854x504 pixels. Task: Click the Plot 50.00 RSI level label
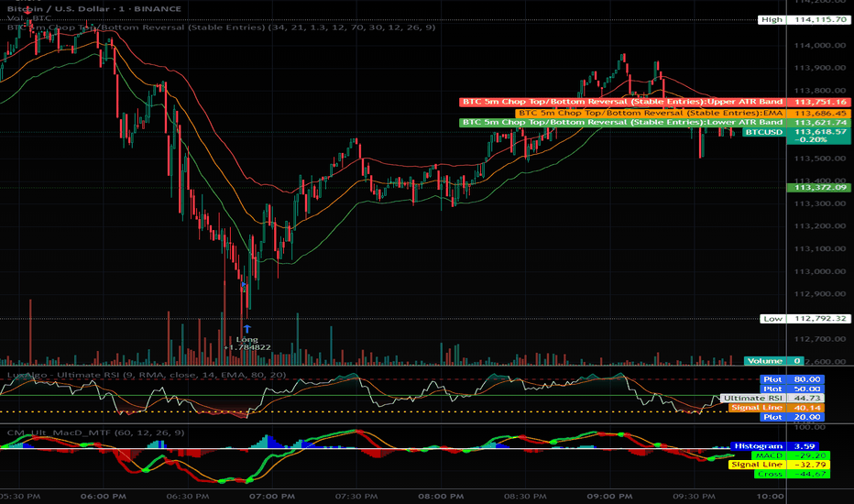(792, 389)
